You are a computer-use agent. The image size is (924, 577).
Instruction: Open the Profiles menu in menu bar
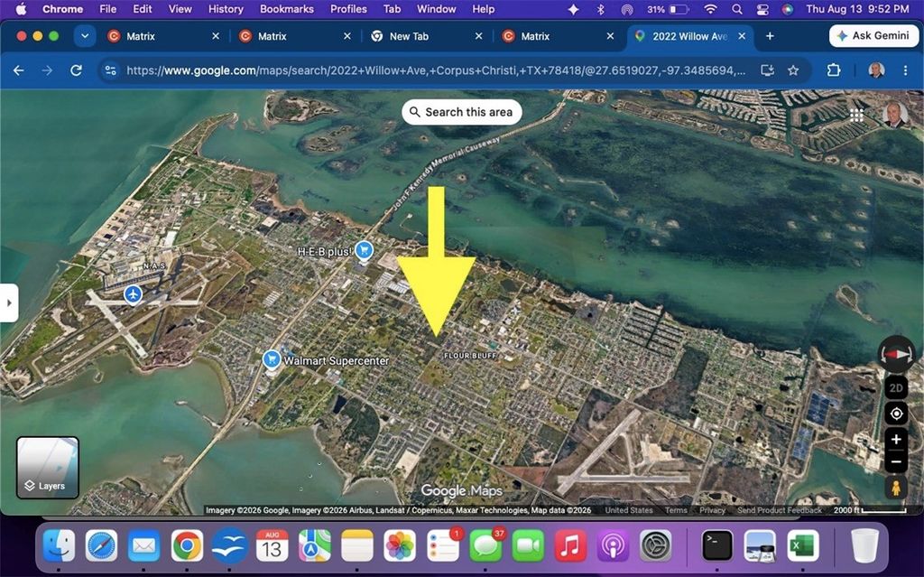(x=348, y=9)
